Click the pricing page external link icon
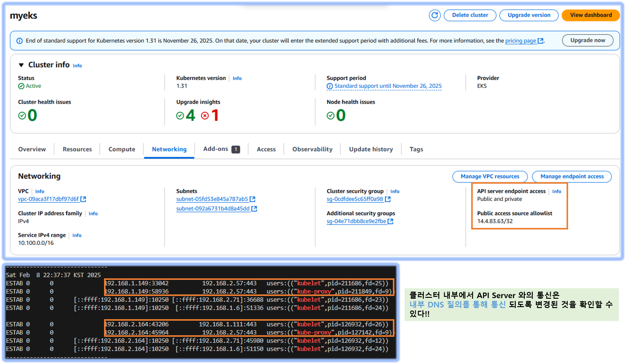 pos(541,41)
